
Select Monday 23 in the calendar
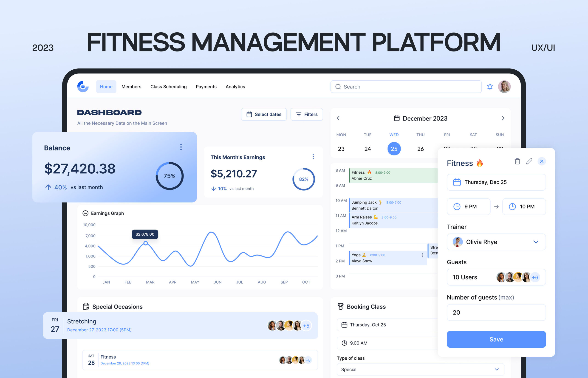click(x=341, y=149)
